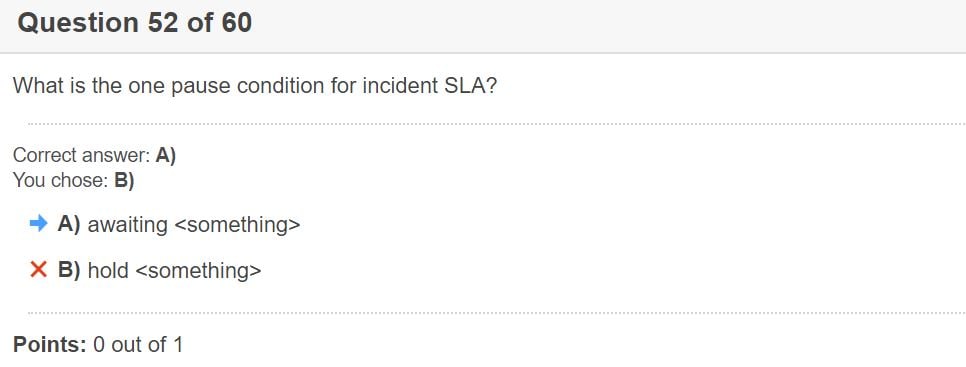966x367 pixels.
Task: Click the dotted separator above Points
Action: pyautogui.click(x=497, y=313)
